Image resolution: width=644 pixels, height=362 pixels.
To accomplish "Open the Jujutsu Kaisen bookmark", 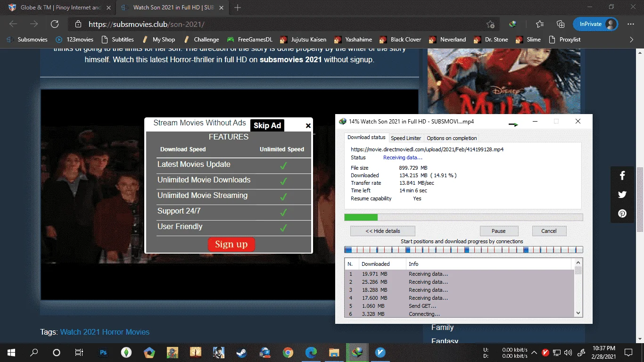I will (303, 40).
